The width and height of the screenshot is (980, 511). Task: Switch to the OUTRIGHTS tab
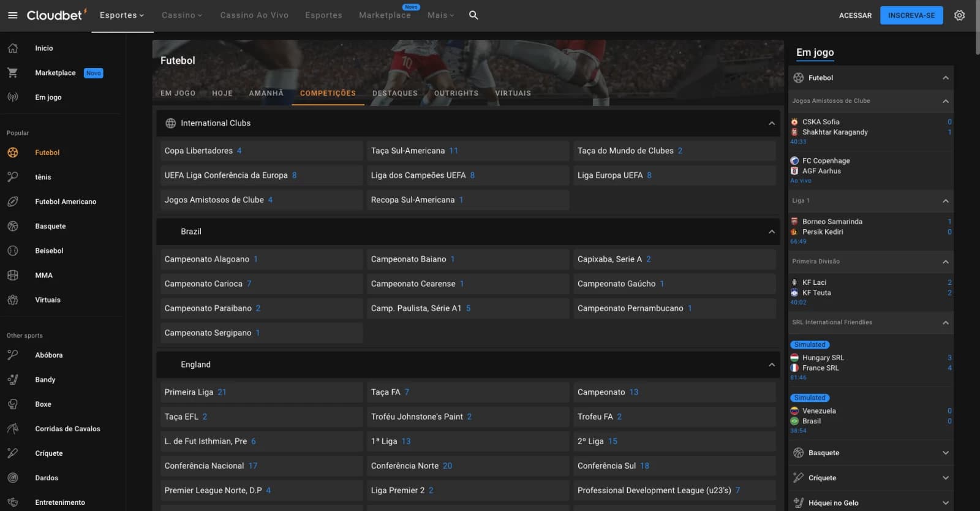coord(456,93)
